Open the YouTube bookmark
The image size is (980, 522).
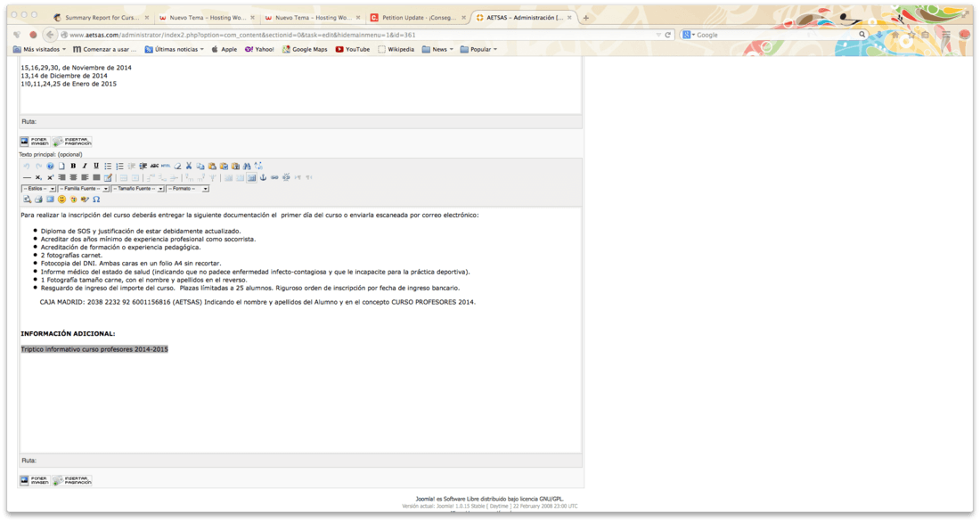coord(353,49)
